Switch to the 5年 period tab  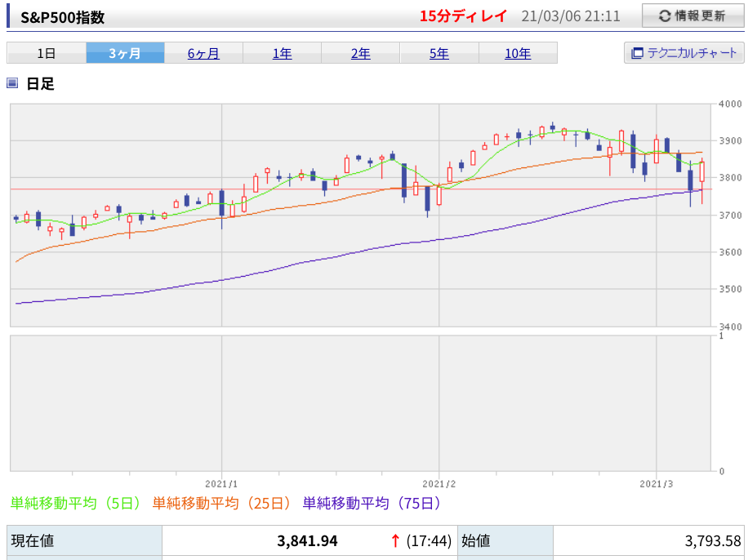439,53
